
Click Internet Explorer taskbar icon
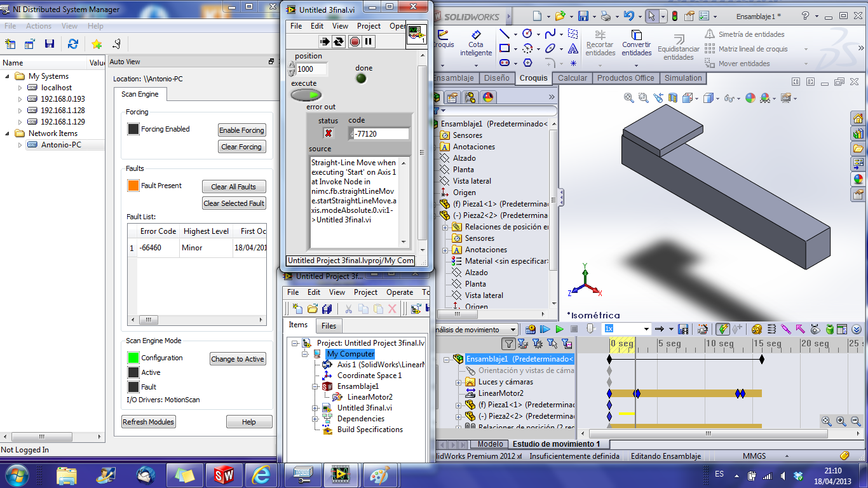click(x=261, y=475)
